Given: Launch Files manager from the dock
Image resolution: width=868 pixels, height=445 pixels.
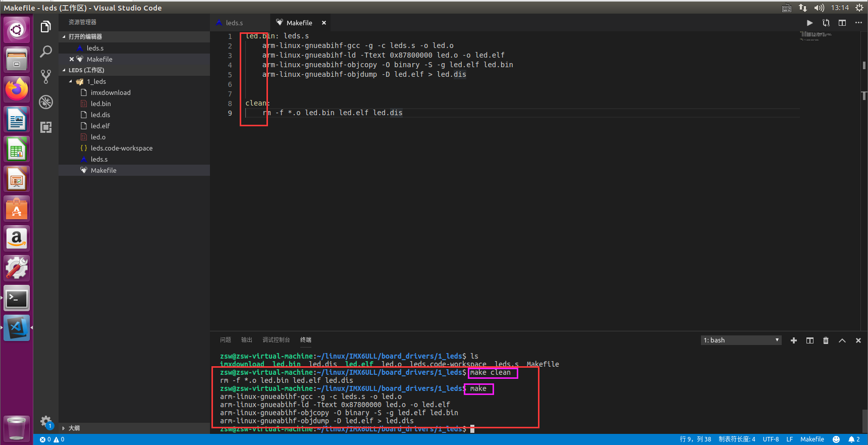Looking at the screenshot, I should 17,60.
